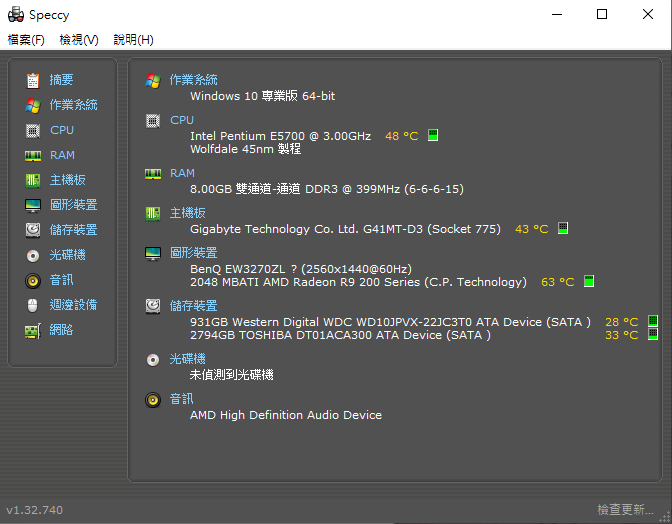Click memory icon beside RAM summary heading
672x524 pixels.
[153, 174]
